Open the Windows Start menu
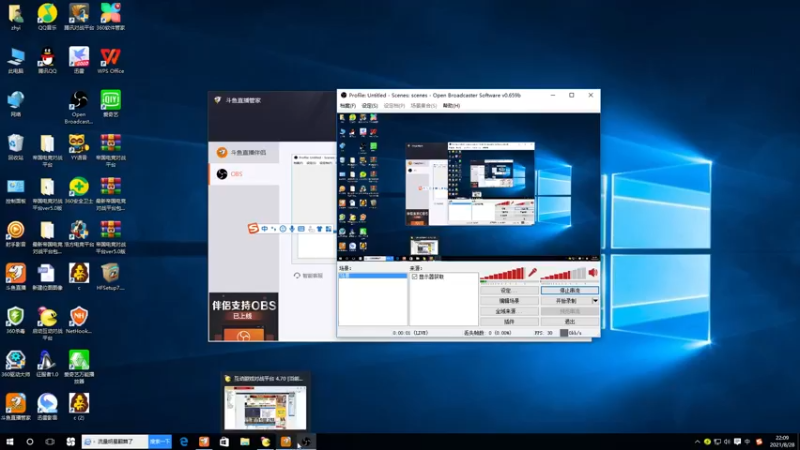The width and height of the screenshot is (800, 450). click(x=10, y=442)
